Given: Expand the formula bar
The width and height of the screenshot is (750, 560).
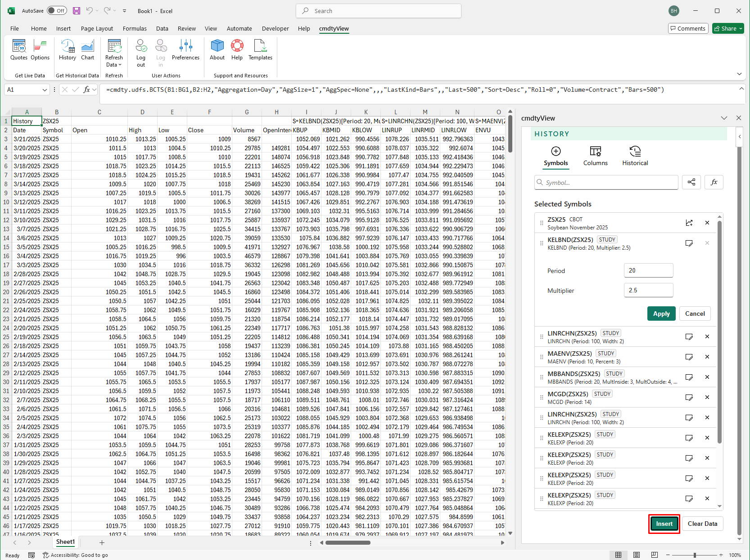Looking at the screenshot, I should point(741,89).
